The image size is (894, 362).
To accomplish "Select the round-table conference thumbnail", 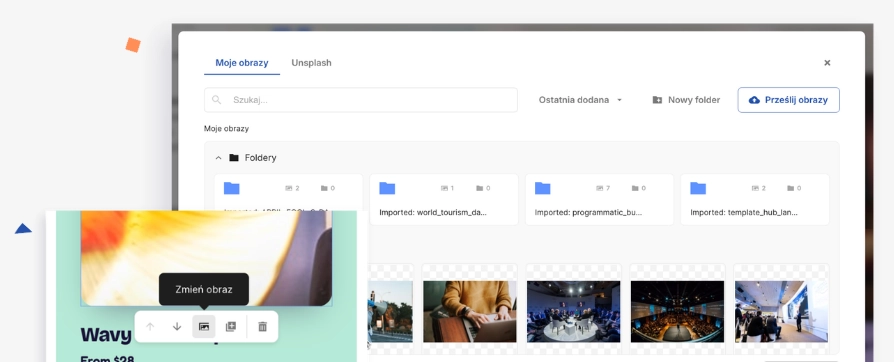I will click(574, 311).
